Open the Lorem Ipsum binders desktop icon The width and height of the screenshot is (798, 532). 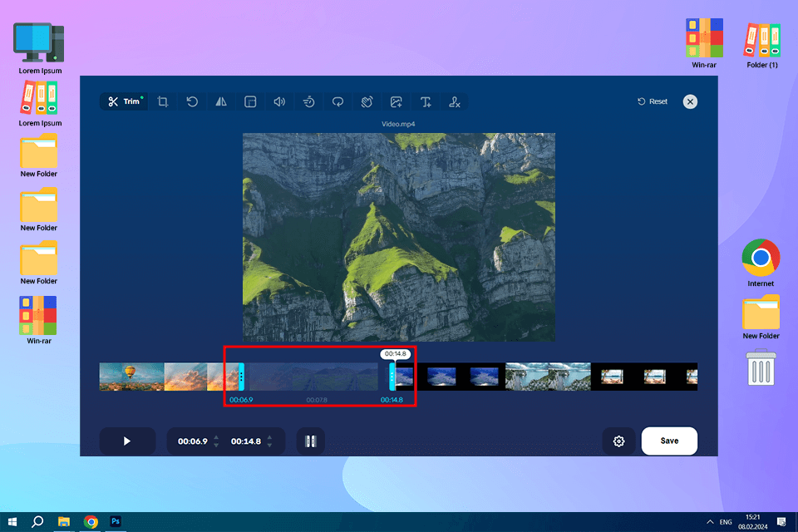tap(40, 104)
